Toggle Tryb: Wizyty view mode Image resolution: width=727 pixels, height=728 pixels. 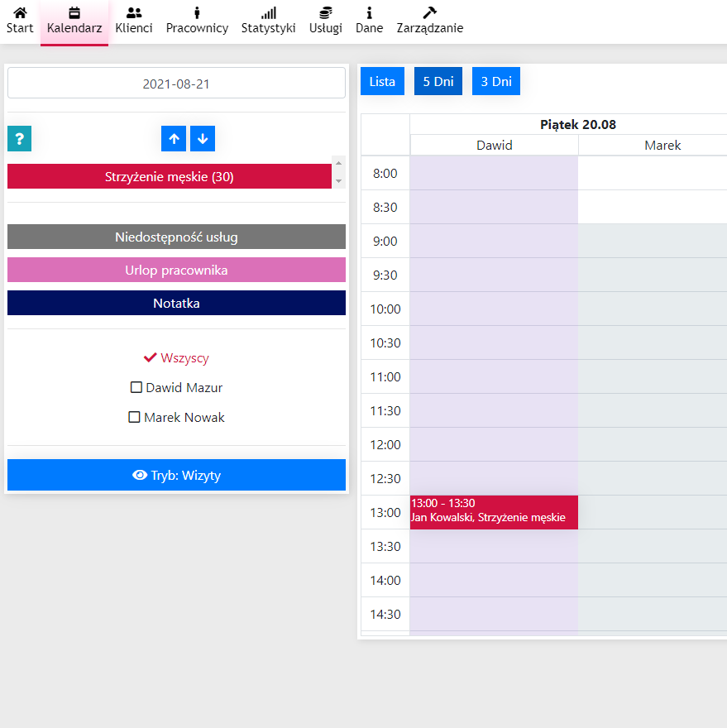(176, 475)
